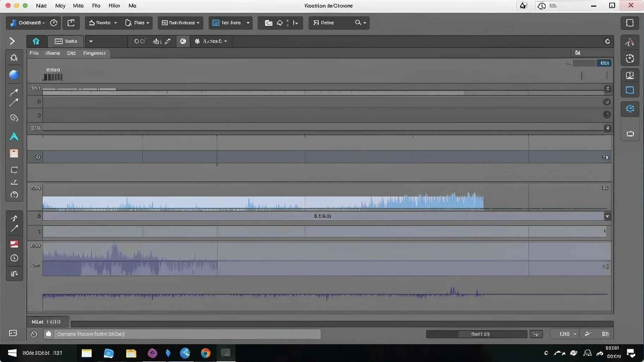Click the Peine button in the toolbar

point(324,23)
